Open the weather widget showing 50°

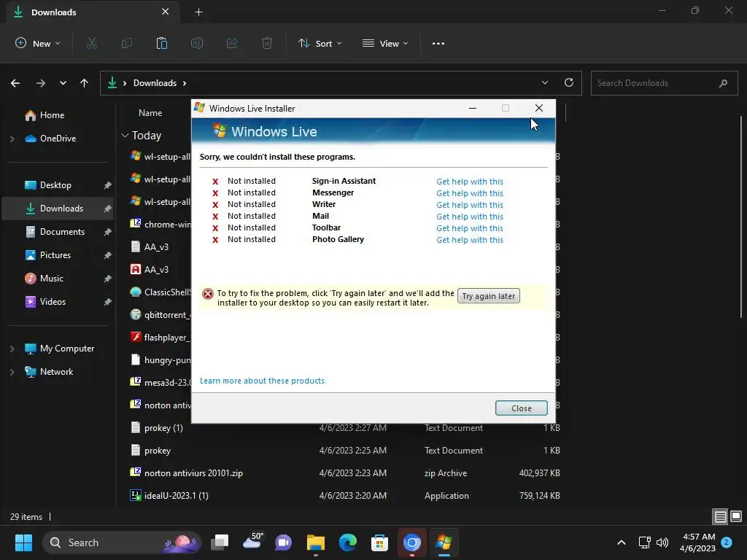pos(252,542)
